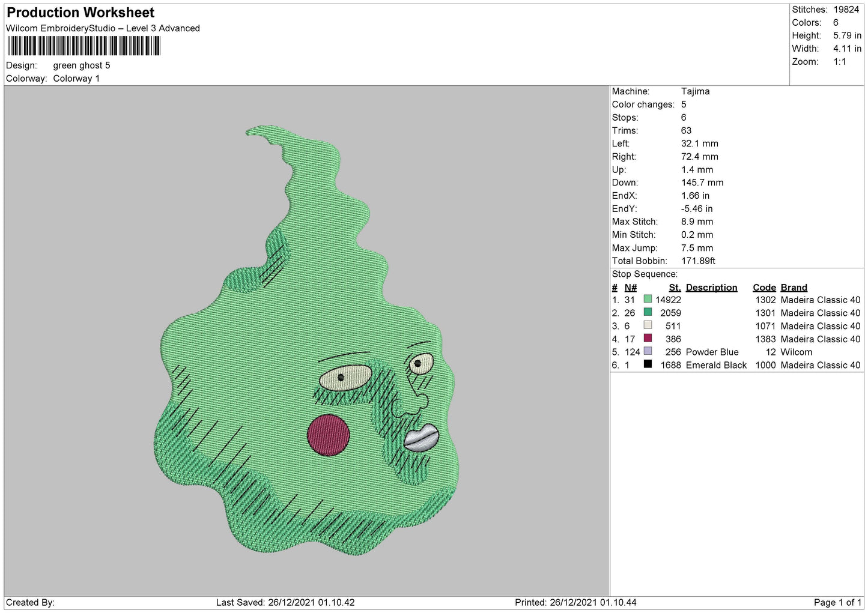Click the green ghost embroidery preview
Image resolution: width=868 pixels, height=613 pixels.
tap(306, 340)
